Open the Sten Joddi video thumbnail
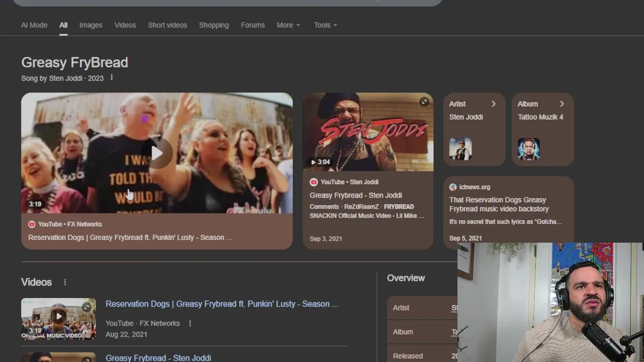This screenshot has width=644, height=362. [368, 132]
